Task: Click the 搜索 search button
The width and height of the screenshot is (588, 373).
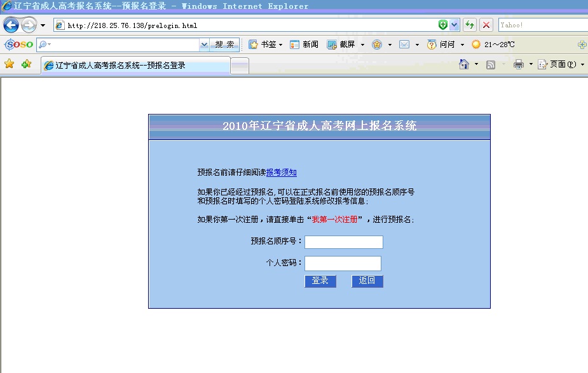Action: pos(224,45)
